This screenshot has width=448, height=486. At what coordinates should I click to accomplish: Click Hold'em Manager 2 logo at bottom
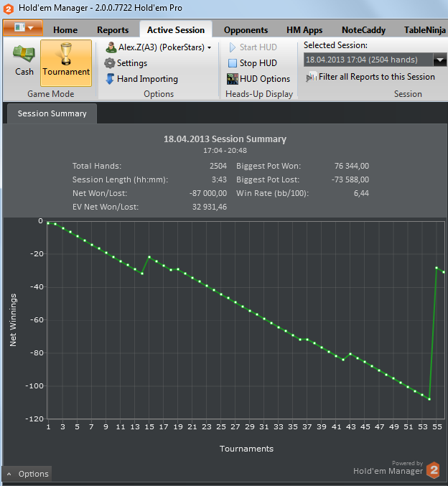(x=434, y=470)
